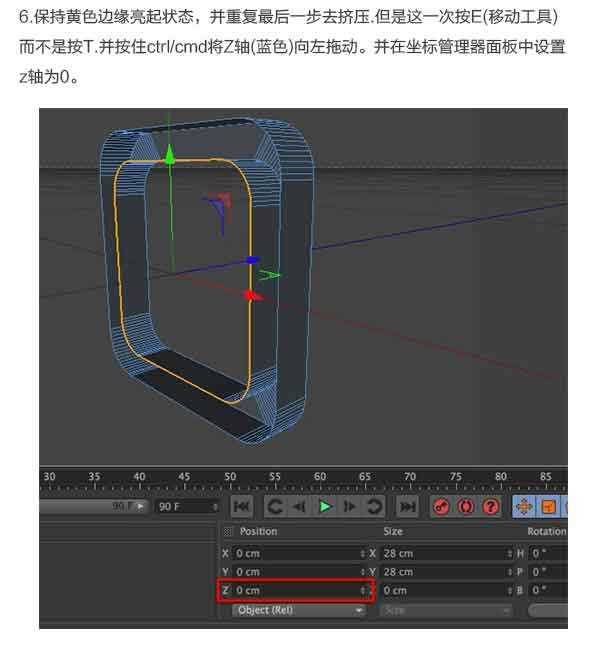
Task: Click the record active objects button
Action: [441, 507]
